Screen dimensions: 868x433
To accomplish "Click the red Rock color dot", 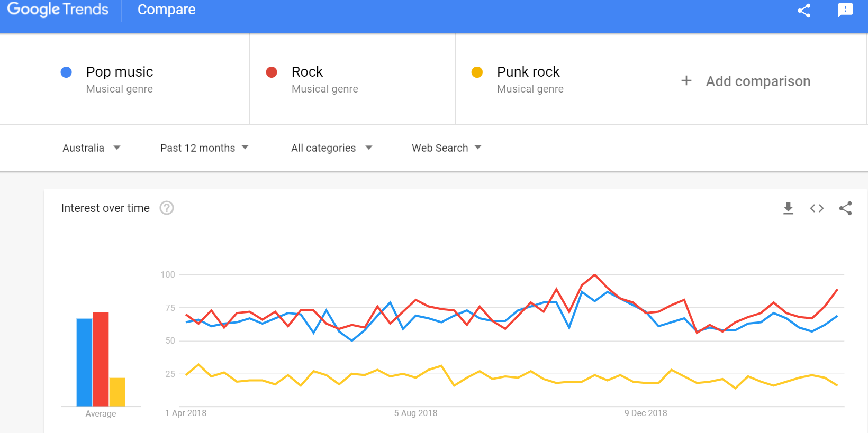I will tap(272, 72).
